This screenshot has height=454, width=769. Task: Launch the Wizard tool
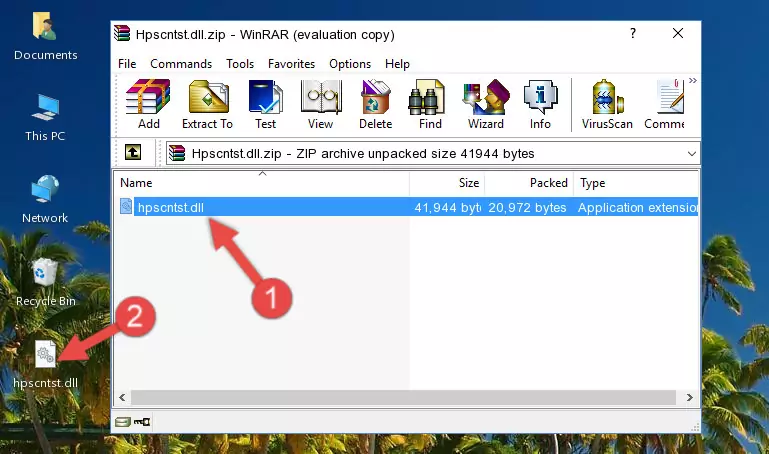(x=486, y=104)
